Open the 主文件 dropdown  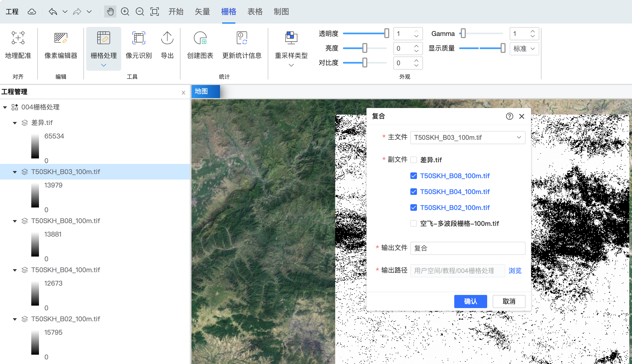click(468, 137)
